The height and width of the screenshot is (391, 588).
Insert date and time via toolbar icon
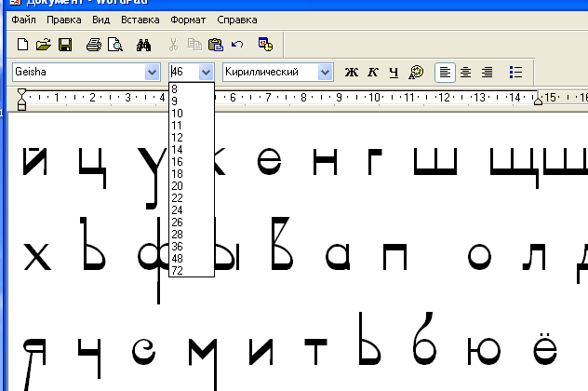[x=265, y=44]
